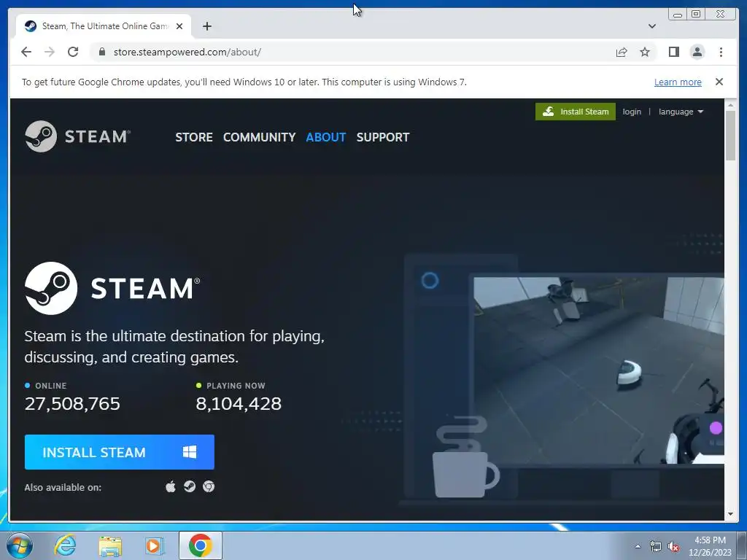Click the browser forward arrow
747x560 pixels.
click(50, 52)
